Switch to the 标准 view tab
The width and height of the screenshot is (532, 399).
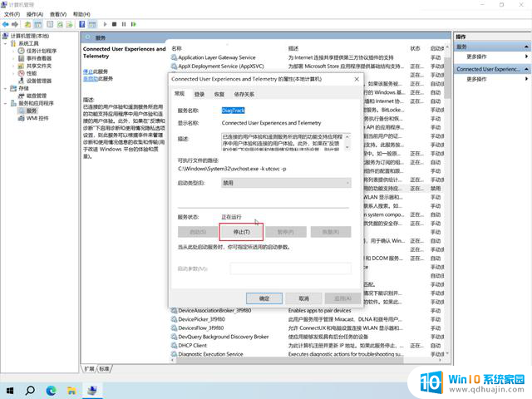(x=105, y=369)
